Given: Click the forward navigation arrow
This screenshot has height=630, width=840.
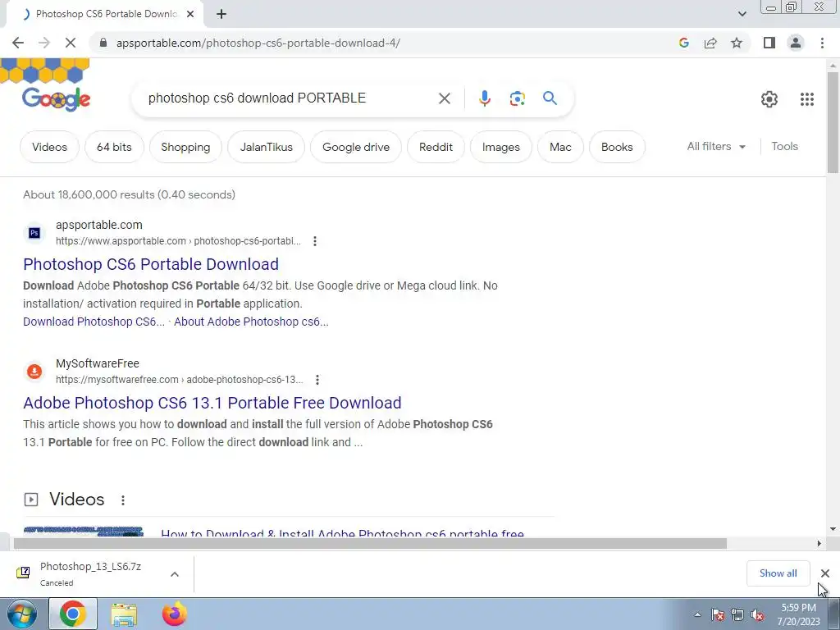Looking at the screenshot, I should pos(44,43).
